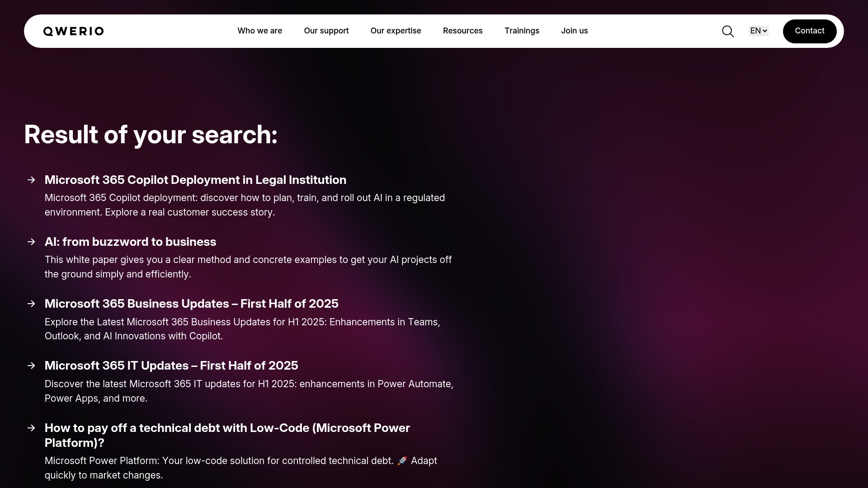Click the description starting 'Discover the latest Microsoft 365 IT'
The image size is (868, 488).
pyautogui.click(x=249, y=391)
